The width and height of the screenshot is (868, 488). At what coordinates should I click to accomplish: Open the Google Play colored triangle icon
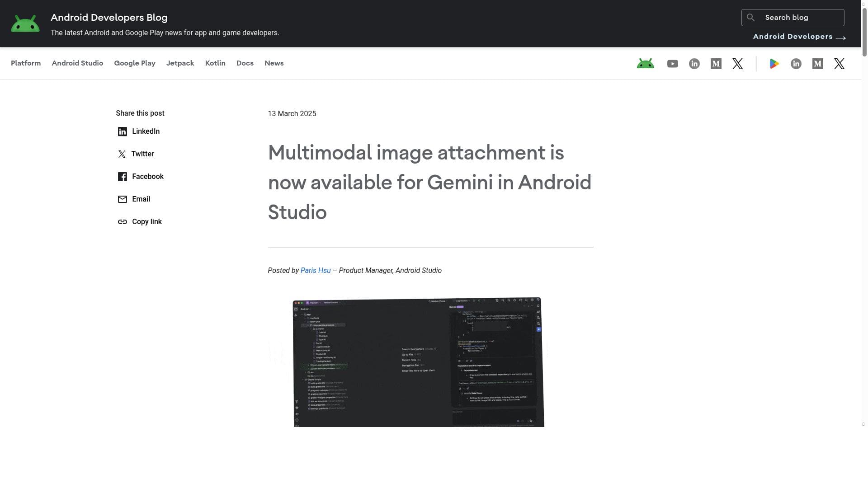point(774,64)
